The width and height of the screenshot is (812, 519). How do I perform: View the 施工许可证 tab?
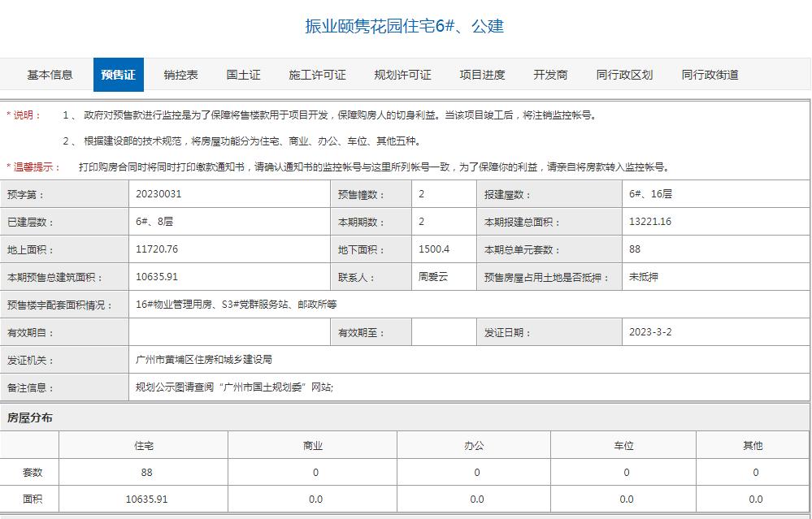(x=319, y=73)
